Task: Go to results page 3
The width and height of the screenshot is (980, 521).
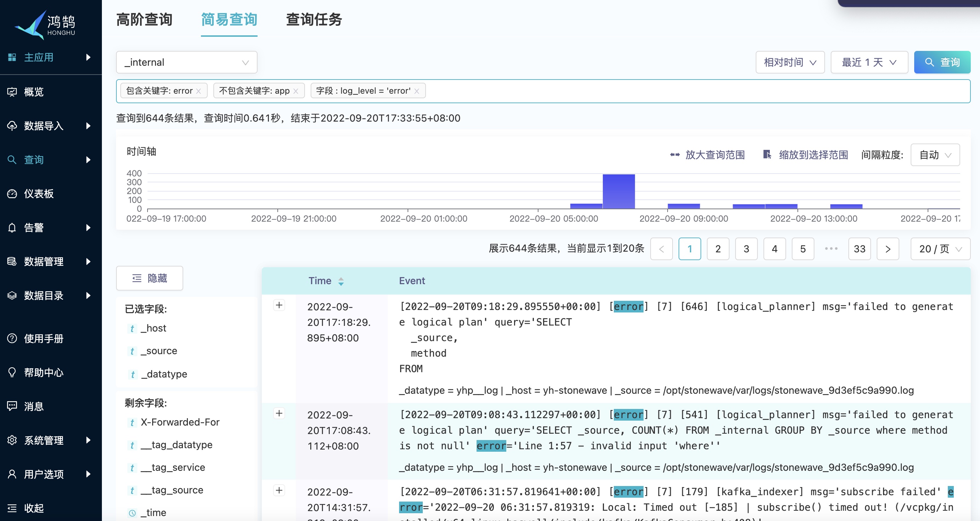Action: (x=746, y=249)
